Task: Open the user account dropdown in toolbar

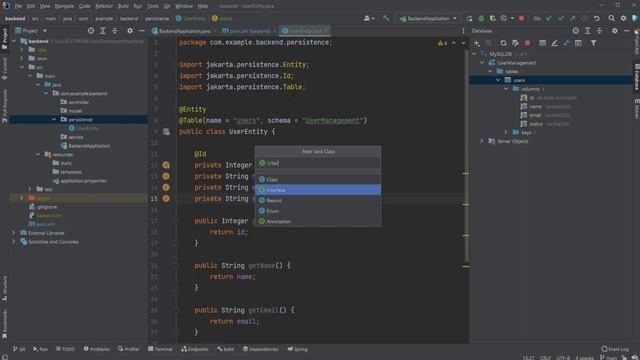Action: click(369, 18)
